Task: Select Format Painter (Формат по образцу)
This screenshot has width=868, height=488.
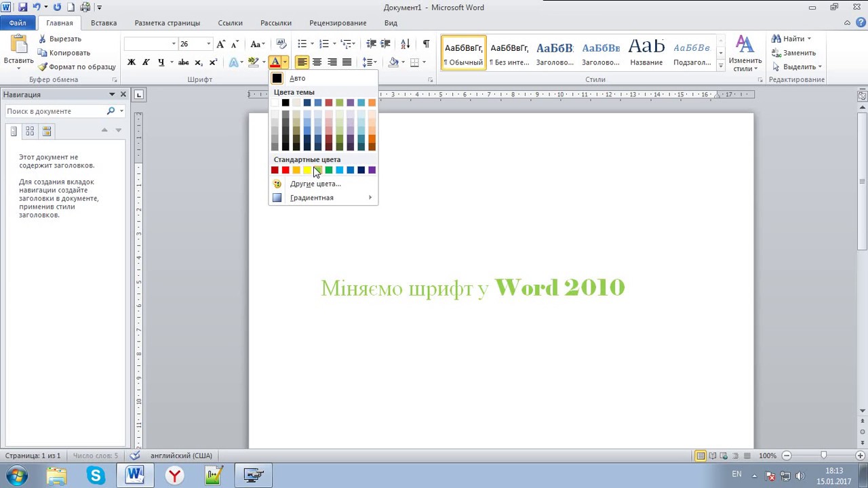Action: [77, 66]
